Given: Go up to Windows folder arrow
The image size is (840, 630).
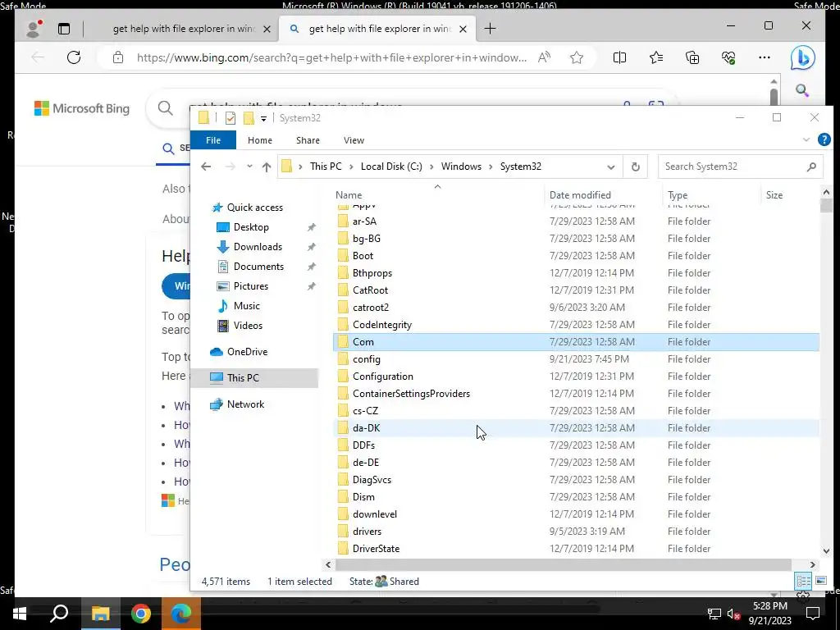Looking at the screenshot, I should 267,167.
